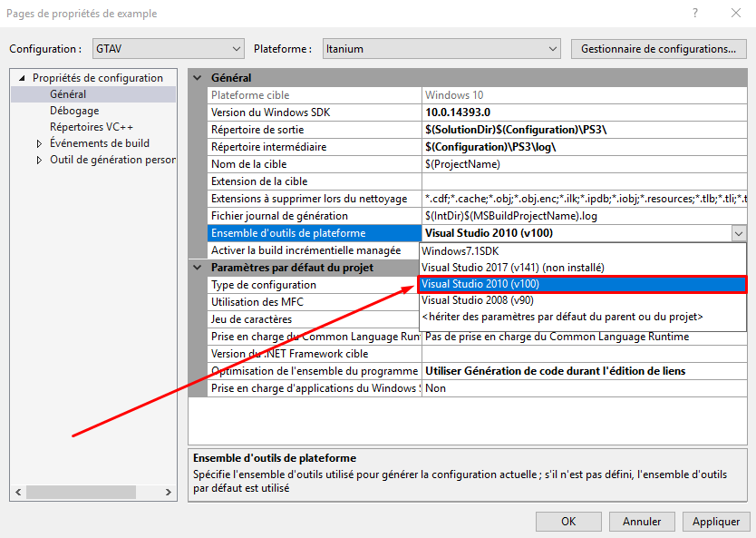Screen dimensions: 756x538
Task: Expand Événements de build node
Action: pyautogui.click(x=39, y=143)
